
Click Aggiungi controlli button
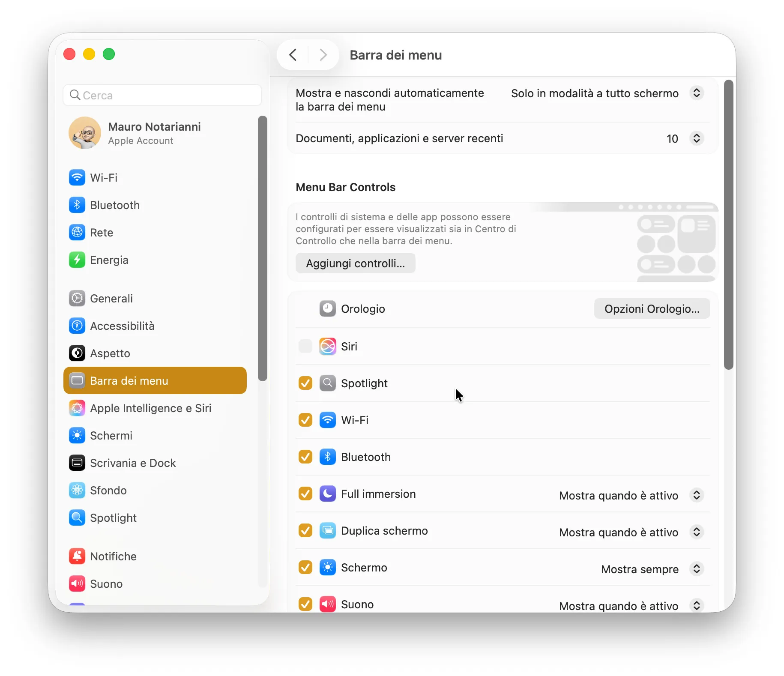pyautogui.click(x=355, y=263)
